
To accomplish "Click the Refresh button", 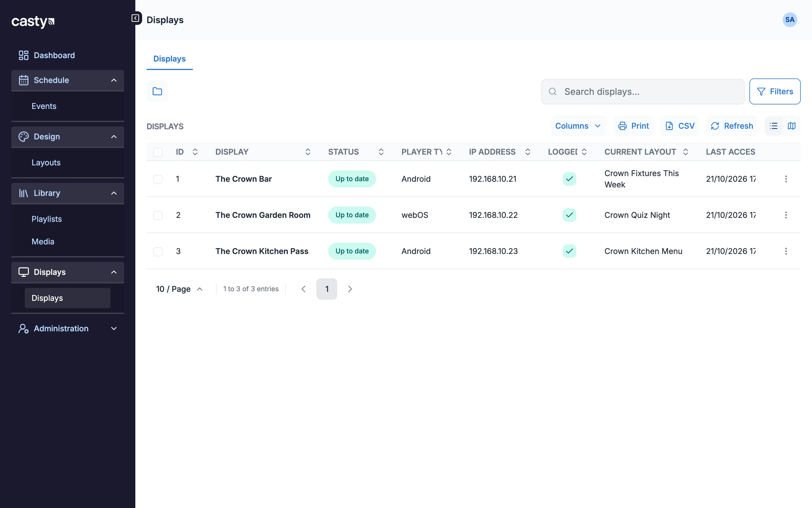I will pos(732,126).
